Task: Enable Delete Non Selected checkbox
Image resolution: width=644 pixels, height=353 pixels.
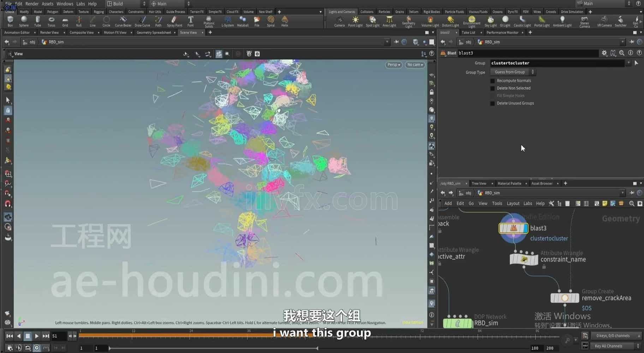Action: pyautogui.click(x=493, y=88)
